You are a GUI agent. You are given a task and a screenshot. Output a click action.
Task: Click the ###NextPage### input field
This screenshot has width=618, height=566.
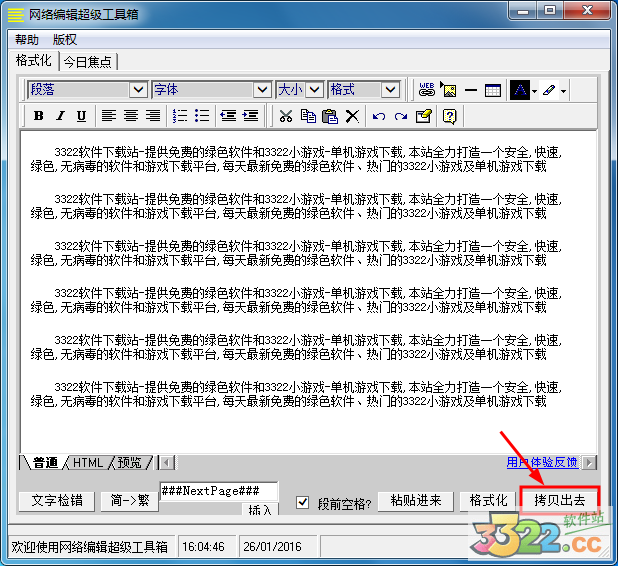[219, 491]
